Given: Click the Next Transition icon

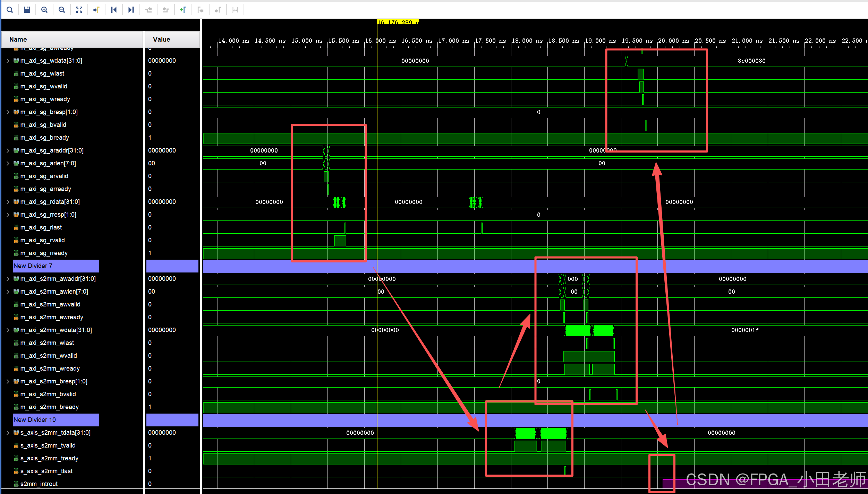Looking at the screenshot, I should pyautogui.click(x=166, y=10).
